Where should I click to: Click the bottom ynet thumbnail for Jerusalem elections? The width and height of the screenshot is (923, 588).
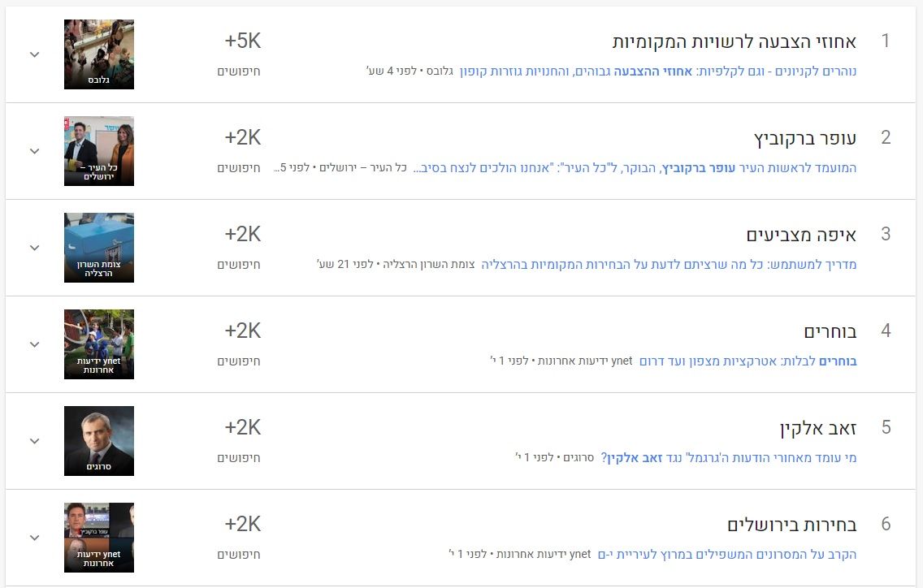click(99, 537)
